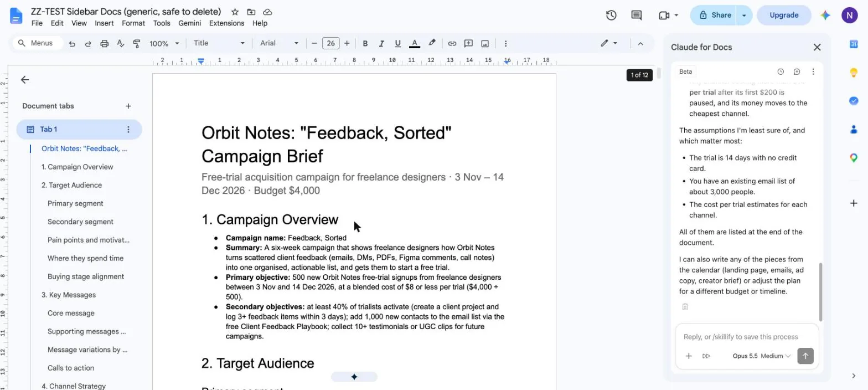The width and height of the screenshot is (868, 390).
Task: Star this document
Action: tap(235, 12)
